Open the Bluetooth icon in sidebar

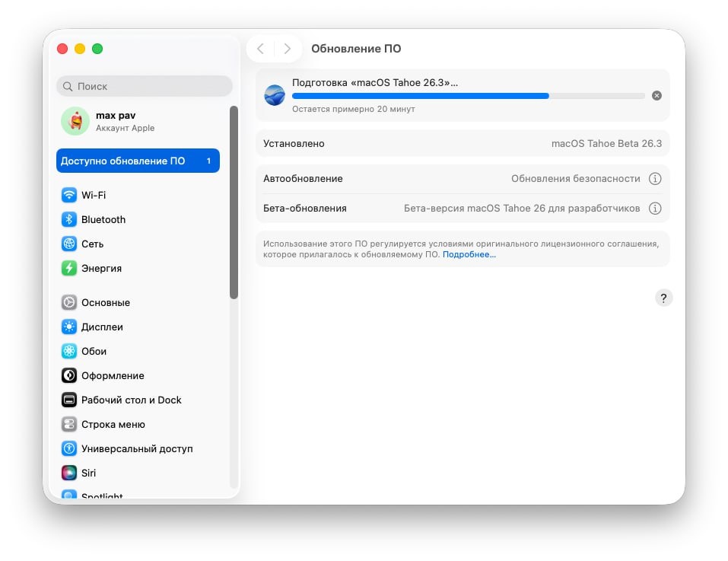click(x=69, y=219)
